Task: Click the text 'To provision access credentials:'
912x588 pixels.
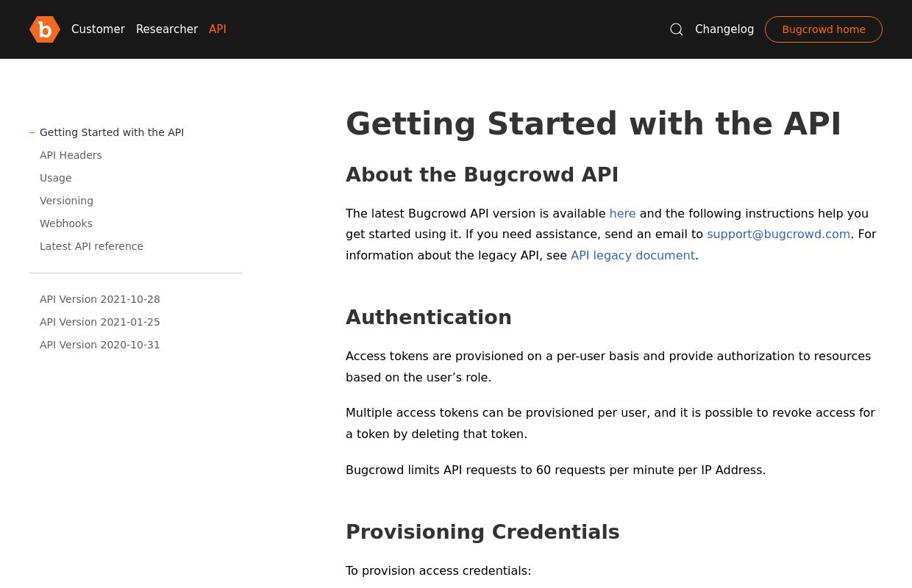Action: pos(438,570)
